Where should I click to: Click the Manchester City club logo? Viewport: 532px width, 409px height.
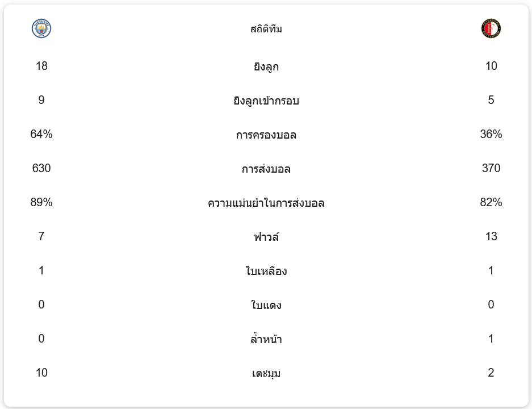[x=41, y=28]
